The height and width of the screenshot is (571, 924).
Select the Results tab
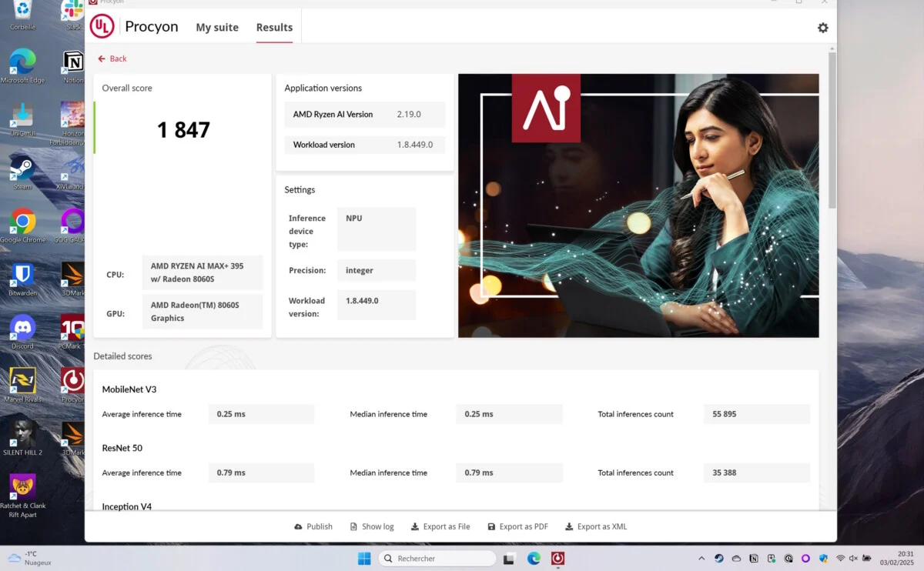point(274,27)
